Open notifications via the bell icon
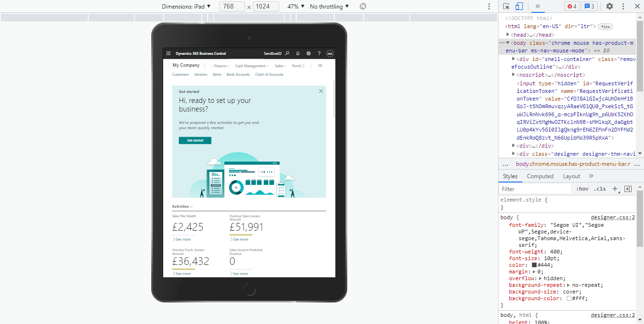The height and width of the screenshot is (324, 644). pyautogui.click(x=298, y=53)
